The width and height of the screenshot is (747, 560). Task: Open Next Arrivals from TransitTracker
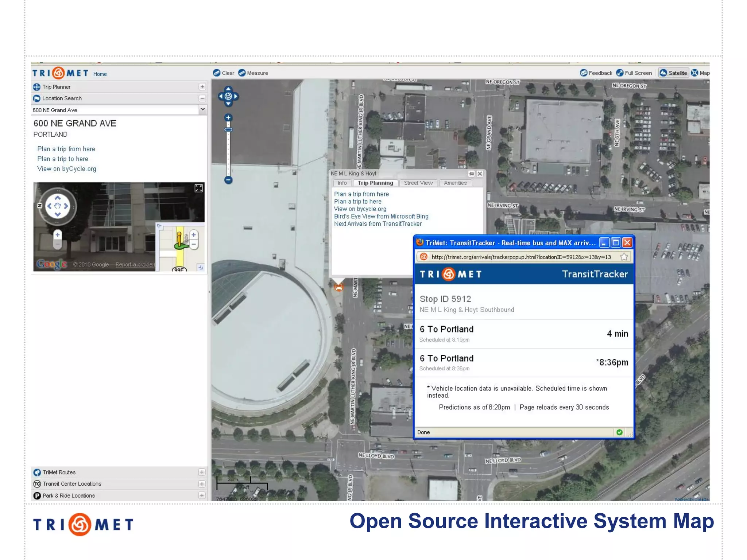point(378,224)
